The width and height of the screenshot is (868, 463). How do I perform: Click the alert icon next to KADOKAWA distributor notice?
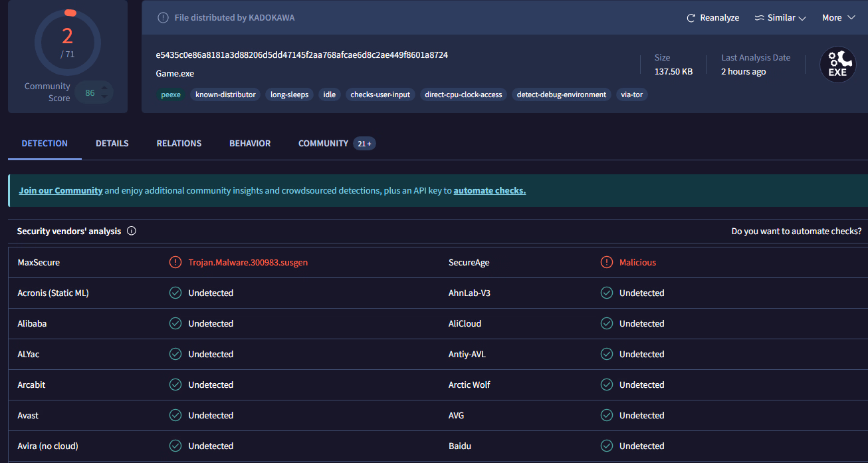[x=163, y=18]
